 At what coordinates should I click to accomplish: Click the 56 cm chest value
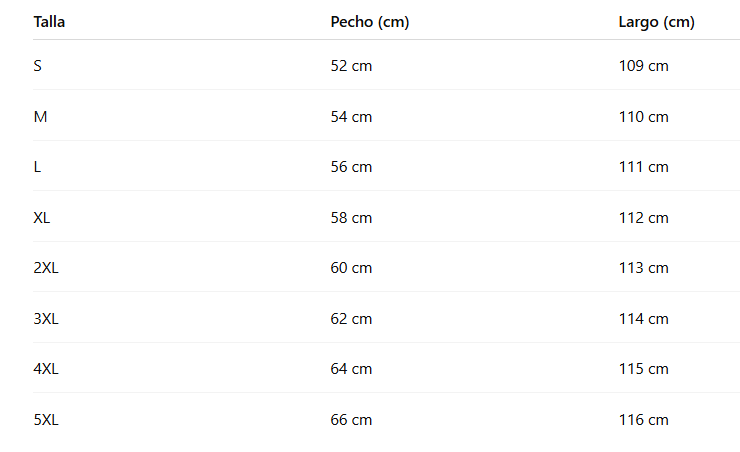coord(351,167)
